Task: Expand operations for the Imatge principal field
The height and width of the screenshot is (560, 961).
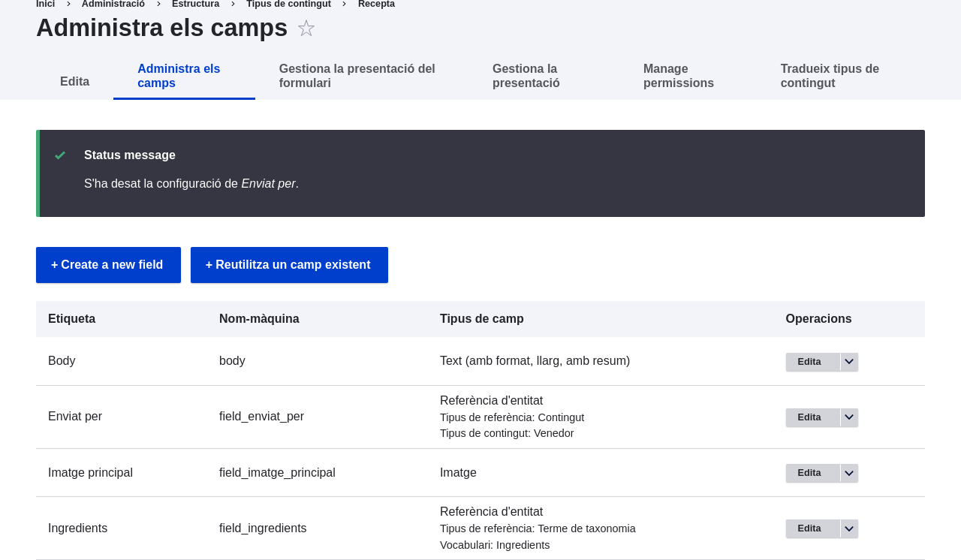Action: (848, 472)
